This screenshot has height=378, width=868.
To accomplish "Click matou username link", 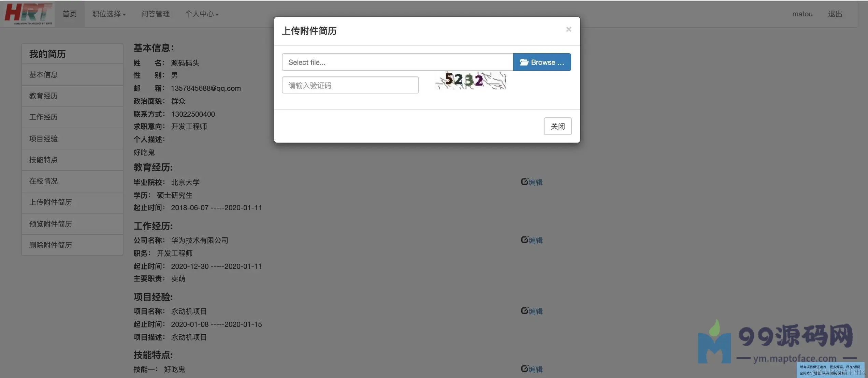I will (x=802, y=14).
